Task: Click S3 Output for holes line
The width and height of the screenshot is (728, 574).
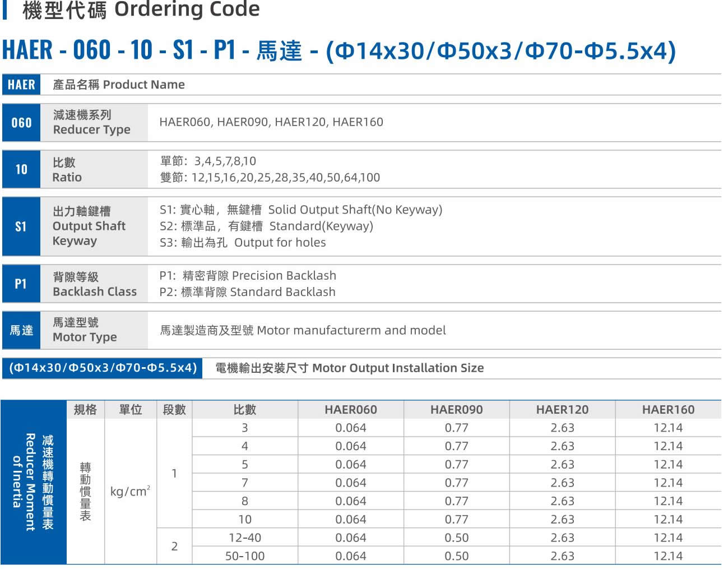Action: tap(243, 243)
